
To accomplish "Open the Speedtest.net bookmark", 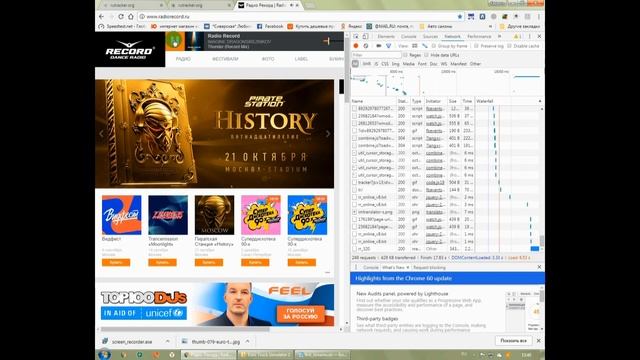I will [122, 26].
